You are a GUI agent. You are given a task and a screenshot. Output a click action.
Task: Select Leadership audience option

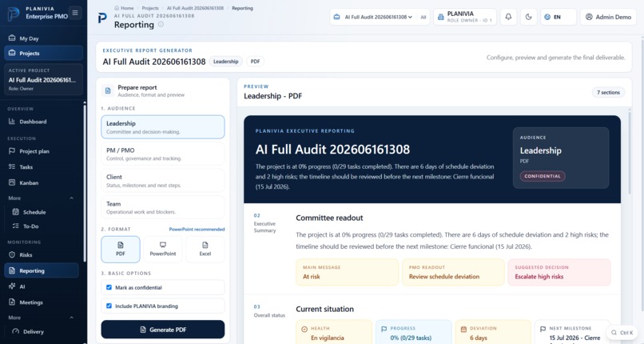point(163,127)
